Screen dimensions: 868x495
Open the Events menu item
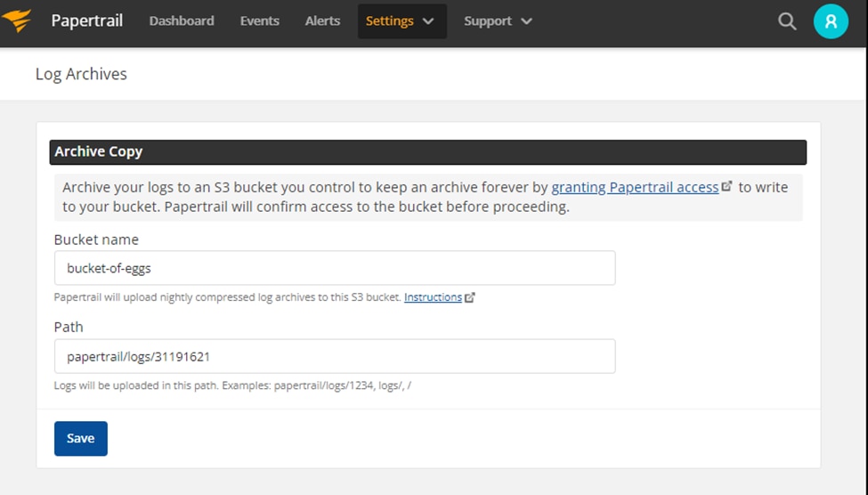(x=260, y=21)
